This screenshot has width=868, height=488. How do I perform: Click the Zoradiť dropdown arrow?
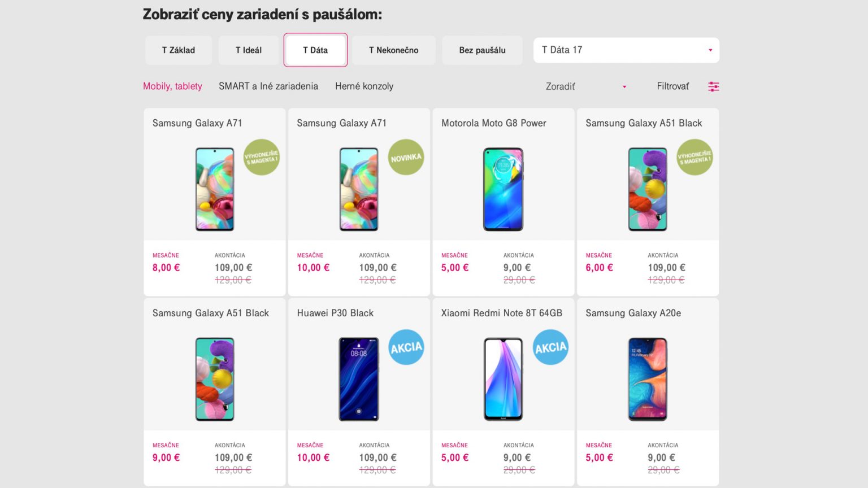point(624,87)
